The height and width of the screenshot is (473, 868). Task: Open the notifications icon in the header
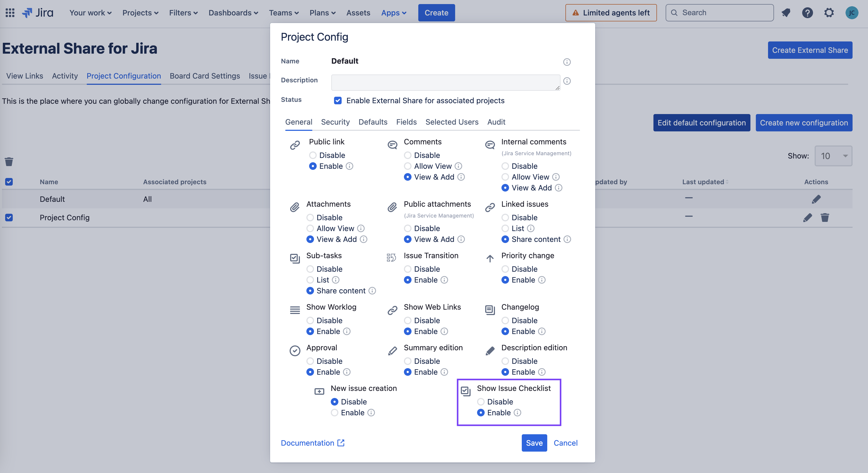click(x=786, y=13)
